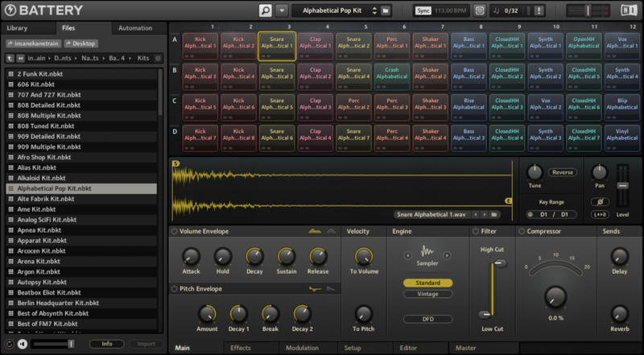Enable the Filter power button
Image resolution: width=644 pixels, height=355 pixels.
pos(475,232)
